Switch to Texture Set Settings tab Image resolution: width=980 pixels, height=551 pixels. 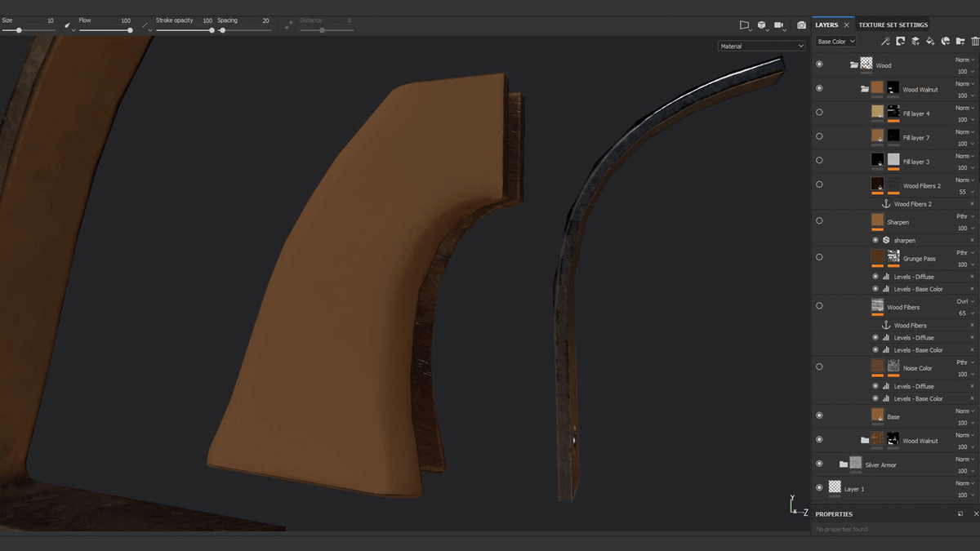pyautogui.click(x=893, y=25)
